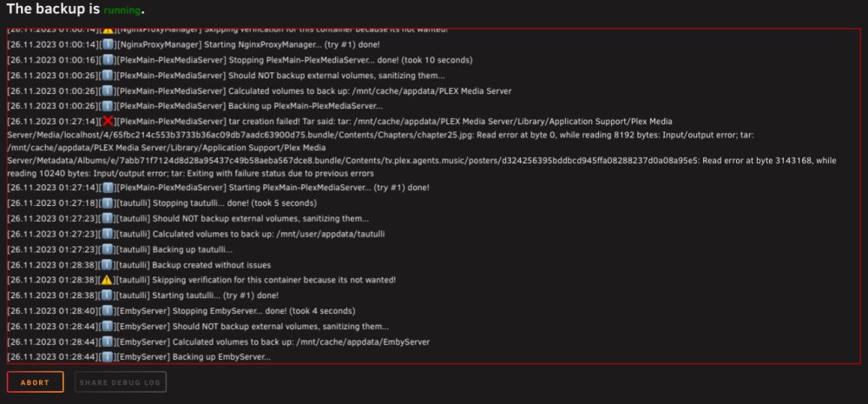Click info icon beside Stopping tautulli line
The height and width of the screenshot is (404, 868).
click(108, 202)
